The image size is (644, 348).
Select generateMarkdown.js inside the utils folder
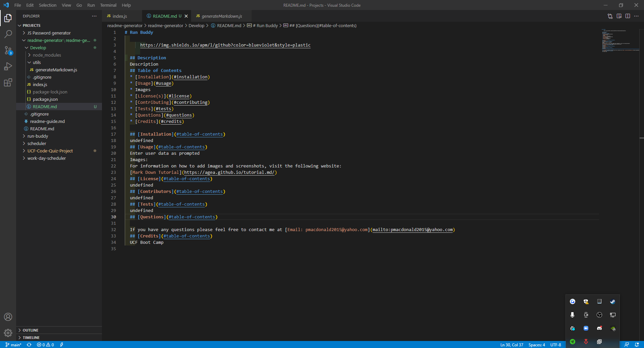(x=56, y=70)
